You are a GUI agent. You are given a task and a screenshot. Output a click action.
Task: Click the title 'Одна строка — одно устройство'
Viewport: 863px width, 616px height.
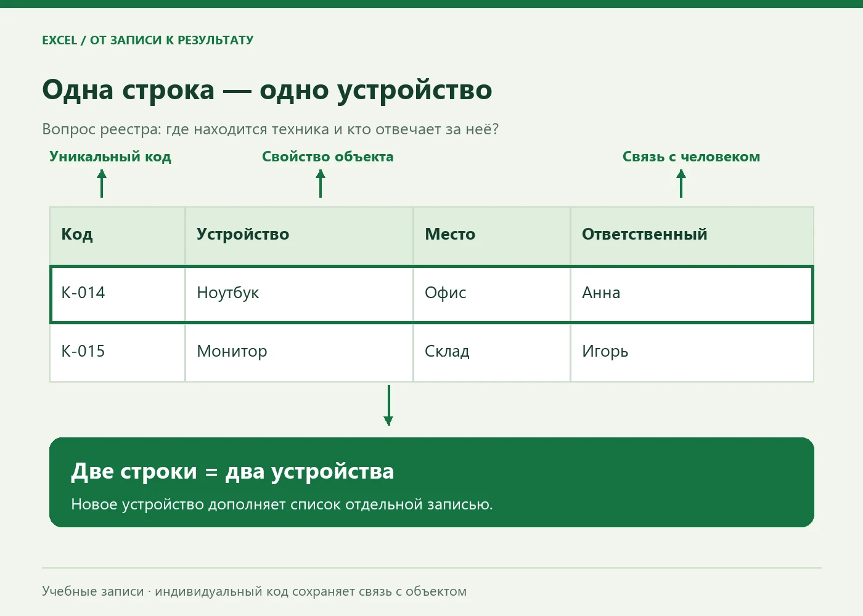point(267,90)
